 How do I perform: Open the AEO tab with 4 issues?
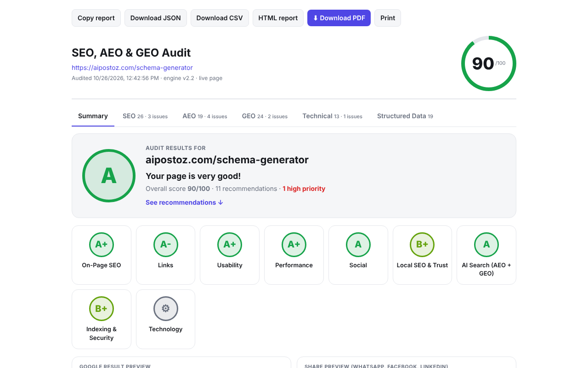pyautogui.click(x=205, y=116)
